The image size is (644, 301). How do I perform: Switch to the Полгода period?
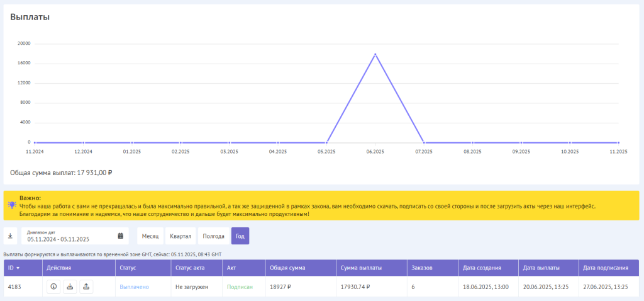(x=213, y=236)
